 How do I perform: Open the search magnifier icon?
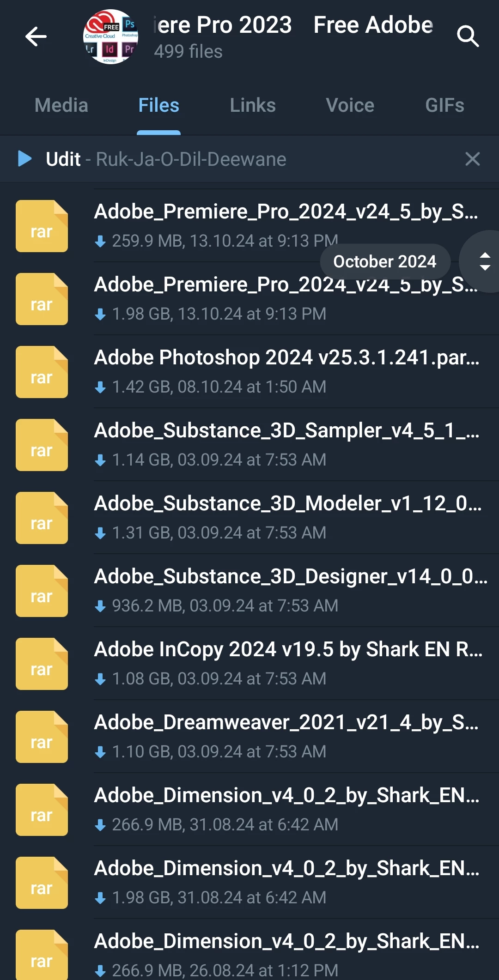coord(468,36)
